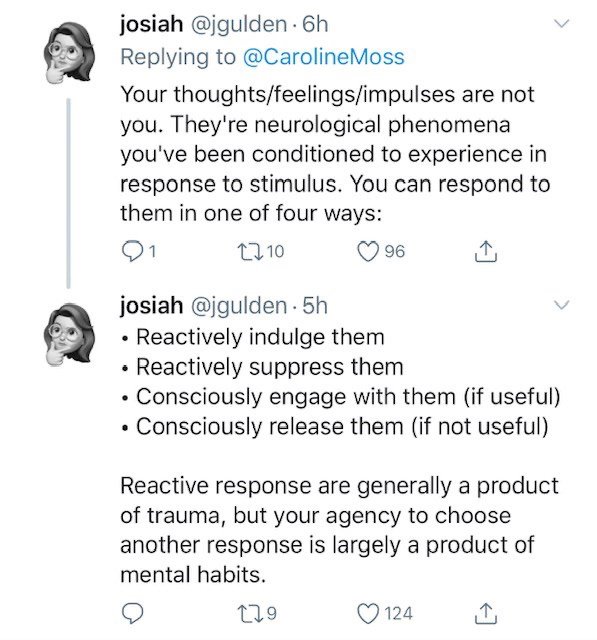The width and height of the screenshot is (597, 640).
Task: Tap the second tweet's josiah avatar
Action: pyautogui.click(x=69, y=334)
